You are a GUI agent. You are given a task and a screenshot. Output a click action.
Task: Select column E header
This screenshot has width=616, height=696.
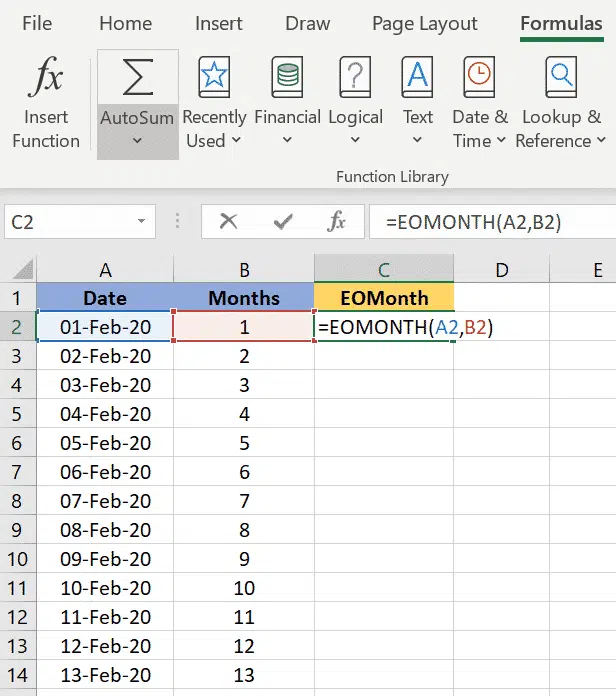(x=583, y=269)
